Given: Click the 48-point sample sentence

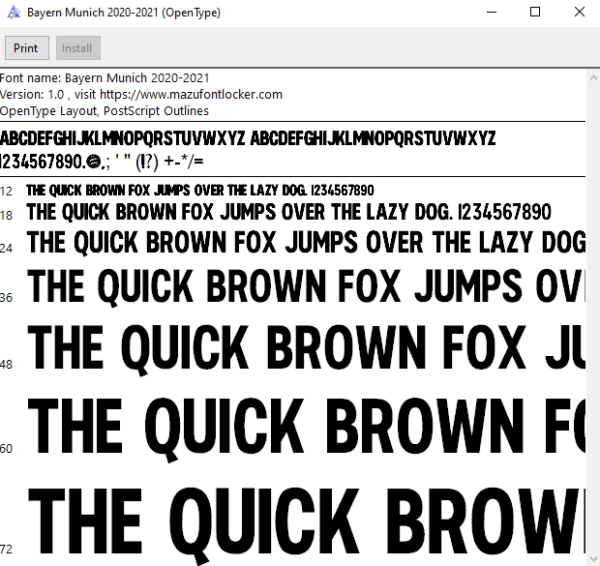Looking at the screenshot, I should tap(306, 349).
